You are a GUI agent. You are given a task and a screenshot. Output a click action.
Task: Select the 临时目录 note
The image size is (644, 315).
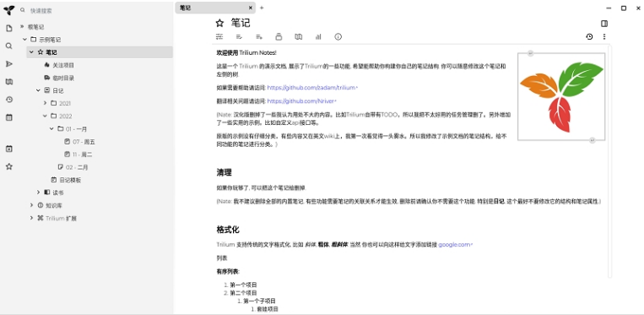63,78
